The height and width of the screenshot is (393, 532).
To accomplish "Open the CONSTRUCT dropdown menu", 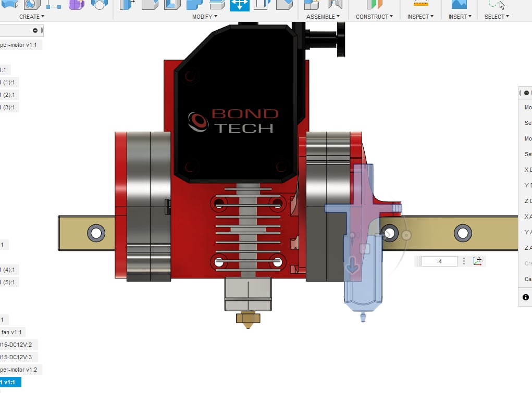I will 374,17.
